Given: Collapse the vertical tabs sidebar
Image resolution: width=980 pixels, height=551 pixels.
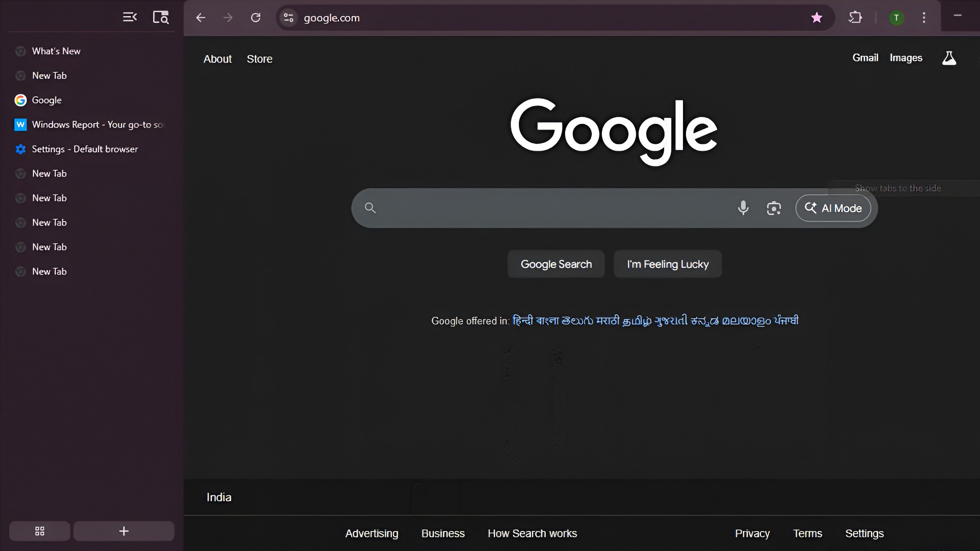Looking at the screenshot, I should point(129,16).
